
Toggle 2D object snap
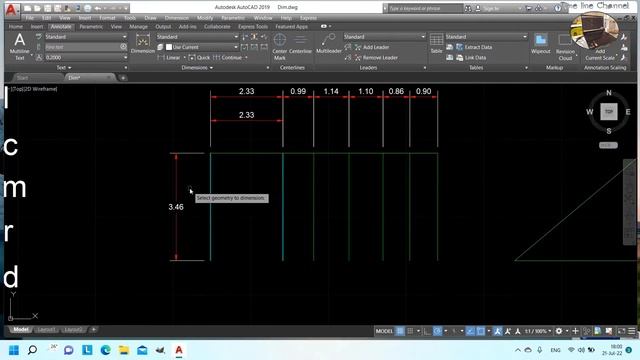coord(481,331)
